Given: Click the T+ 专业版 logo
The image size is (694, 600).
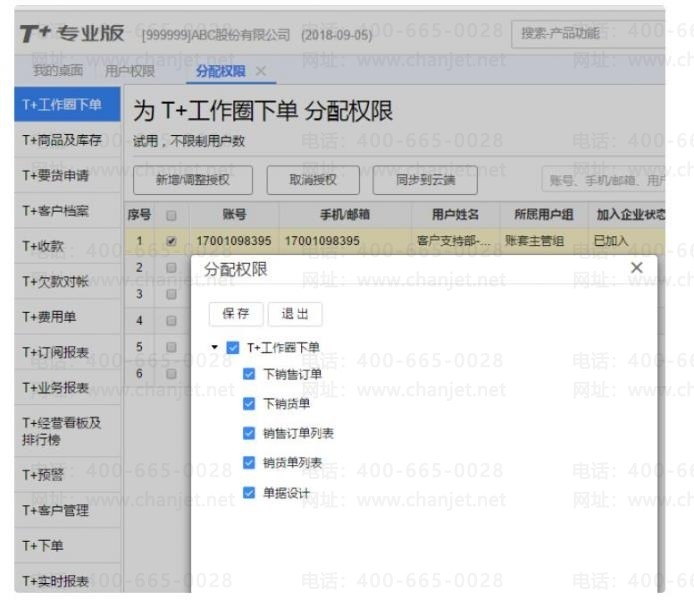Looking at the screenshot, I should pyautogui.click(x=72, y=34).
